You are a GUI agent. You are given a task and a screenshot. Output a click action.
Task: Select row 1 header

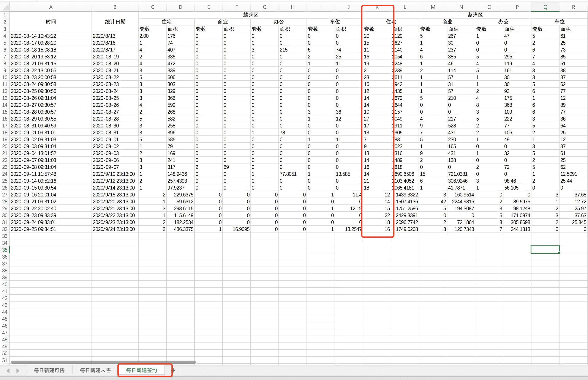pos(5,15)
